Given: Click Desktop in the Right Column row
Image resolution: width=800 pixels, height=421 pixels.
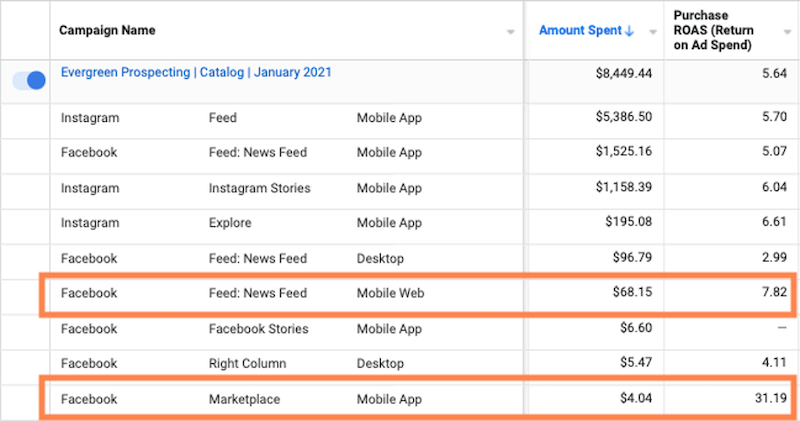Looking at the screenshot, I should coord(380,364).
